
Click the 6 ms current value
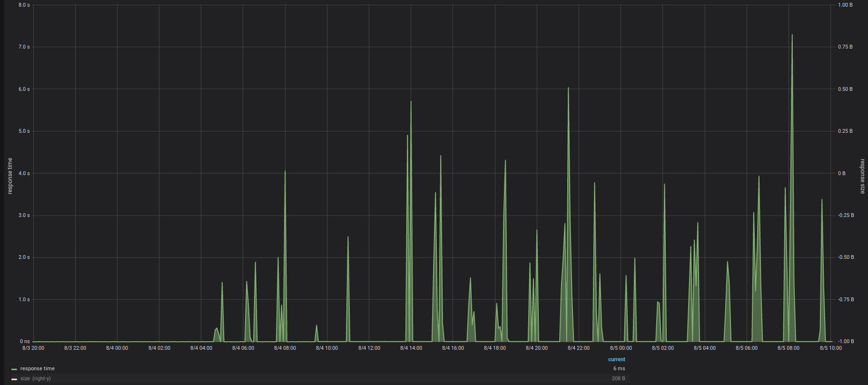tap(619, 369)
